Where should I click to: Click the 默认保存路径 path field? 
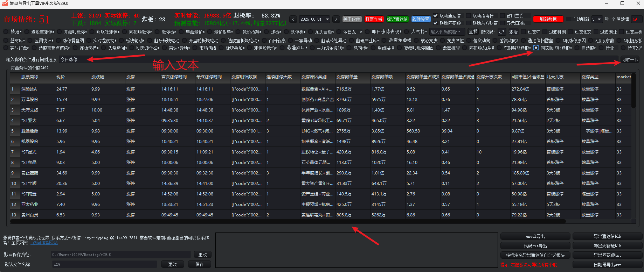(x=120, y=255)
